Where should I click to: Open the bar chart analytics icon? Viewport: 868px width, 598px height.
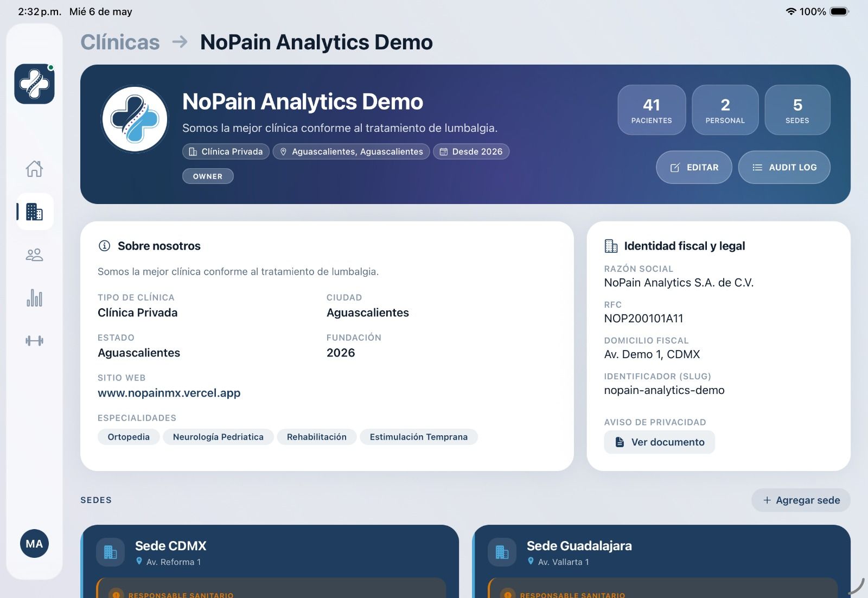click(x=34, y=298)
